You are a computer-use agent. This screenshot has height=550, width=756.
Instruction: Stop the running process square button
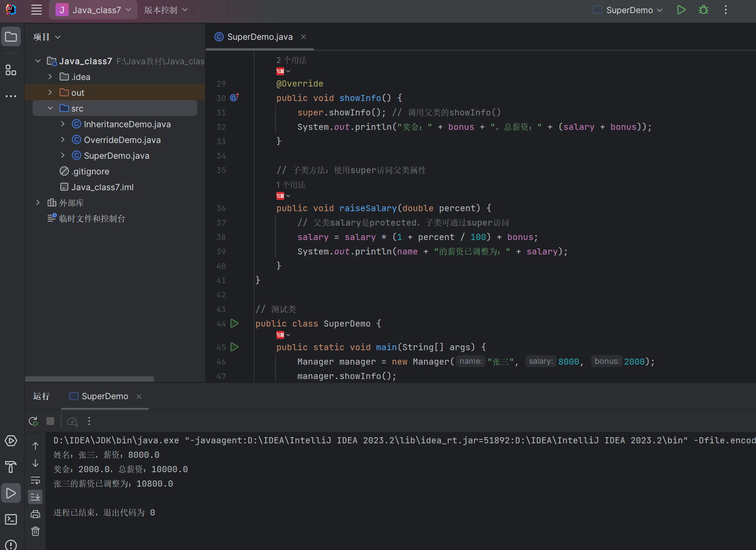coord(50,421)
